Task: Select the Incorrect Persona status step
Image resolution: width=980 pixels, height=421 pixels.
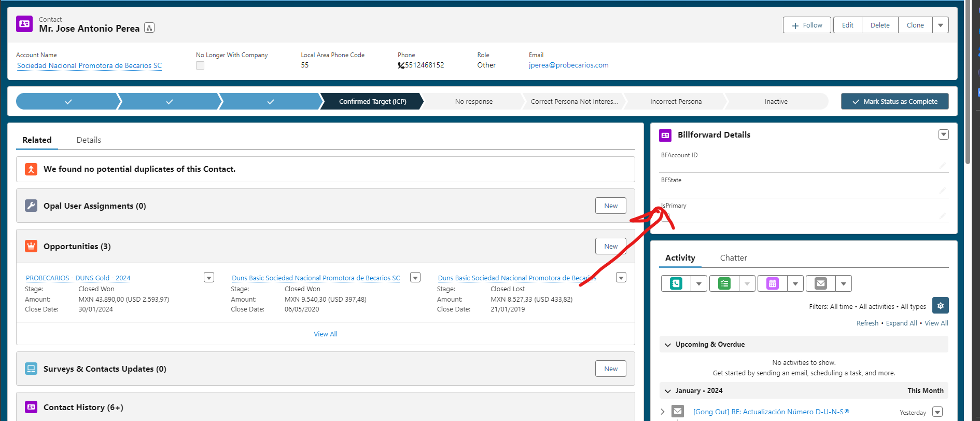Action: (x=676, y=102)
